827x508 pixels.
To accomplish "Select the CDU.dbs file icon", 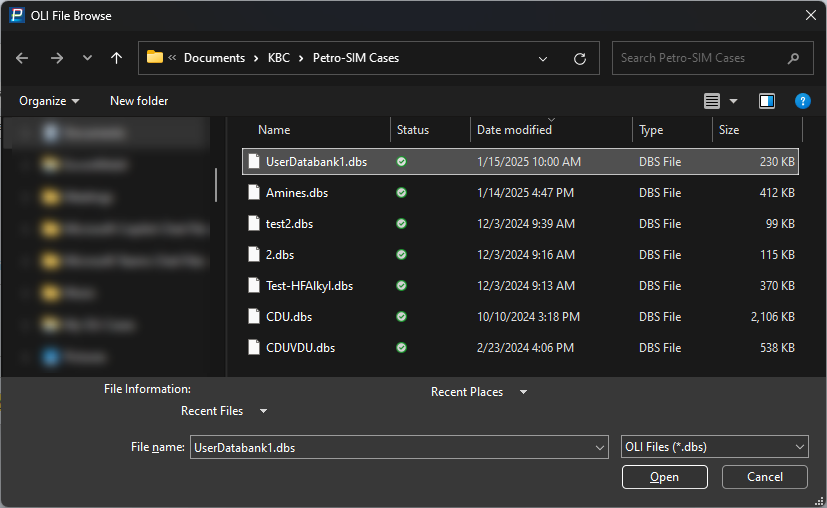I will coord(254,317).
